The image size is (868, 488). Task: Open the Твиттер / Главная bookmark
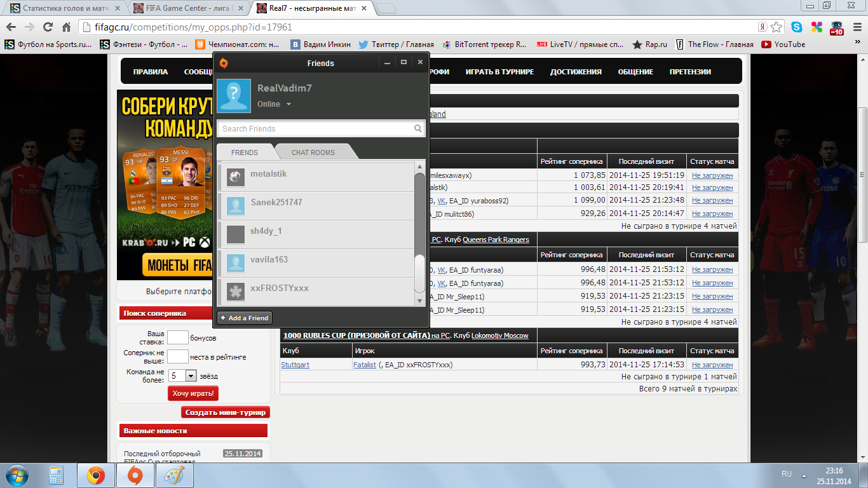click(x=397, y=44)
